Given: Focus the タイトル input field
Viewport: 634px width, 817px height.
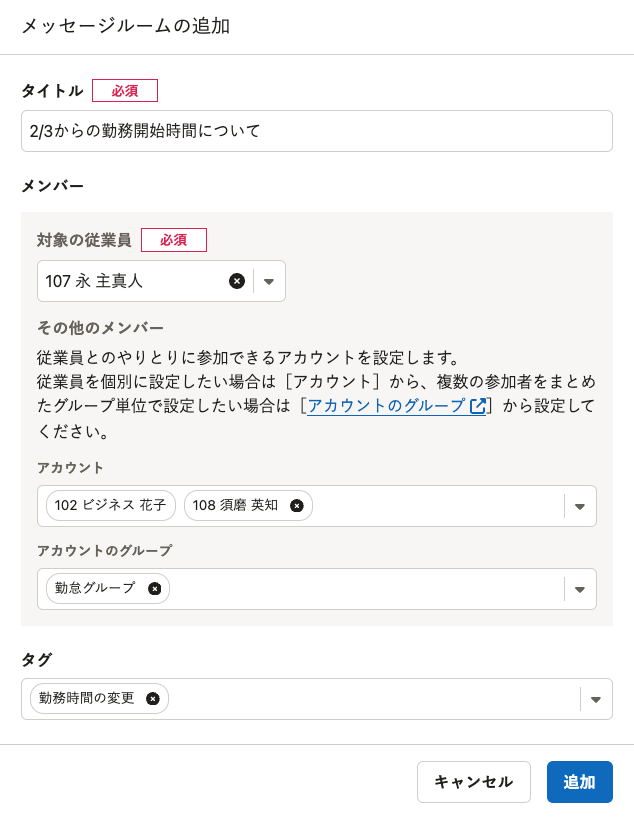Looking at the screenshot, I should [316, 131].
